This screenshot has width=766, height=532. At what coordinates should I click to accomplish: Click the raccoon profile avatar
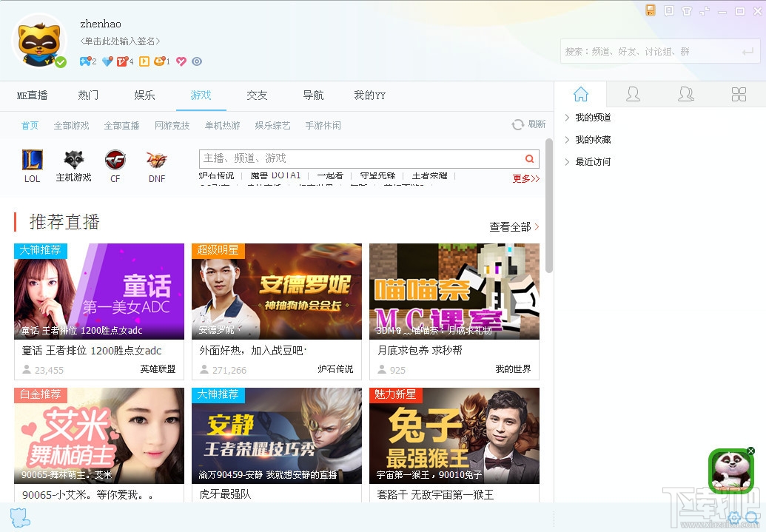point(39,41)
